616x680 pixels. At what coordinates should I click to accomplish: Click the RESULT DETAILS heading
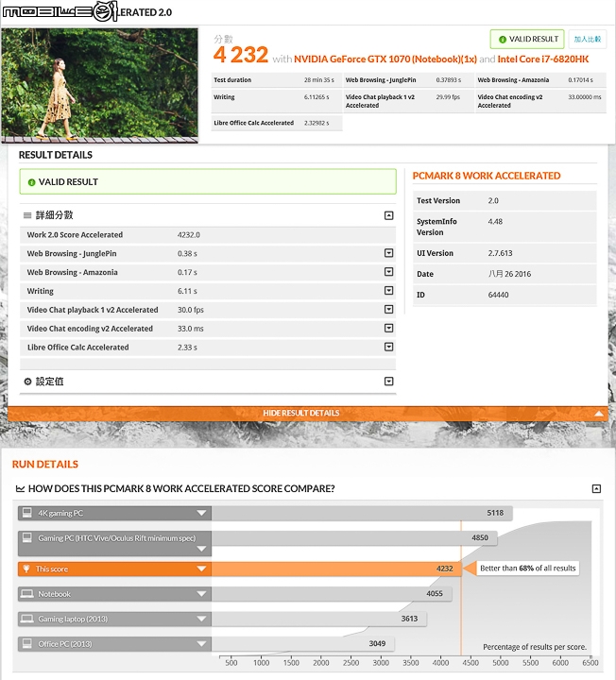click(56, 155)
